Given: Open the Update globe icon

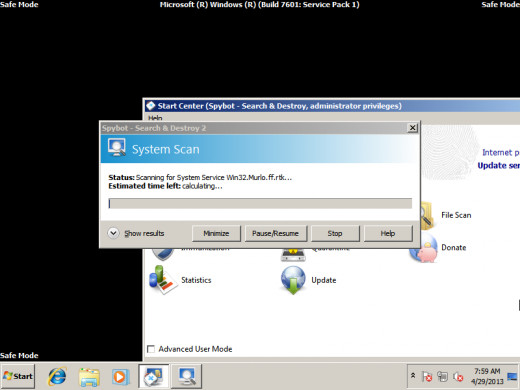Looking at the screenshot, I should (x=293, y=280).
